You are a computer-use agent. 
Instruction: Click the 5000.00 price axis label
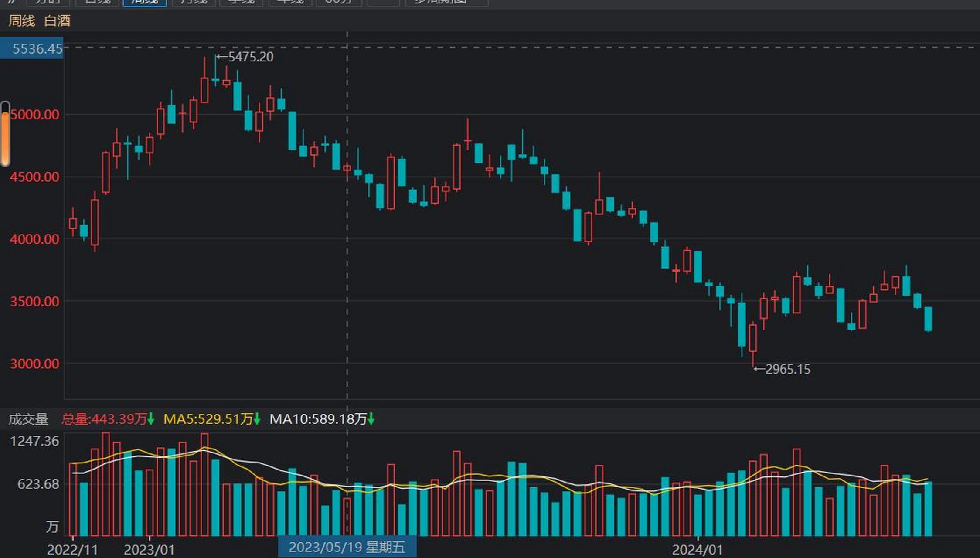[34, 115]
